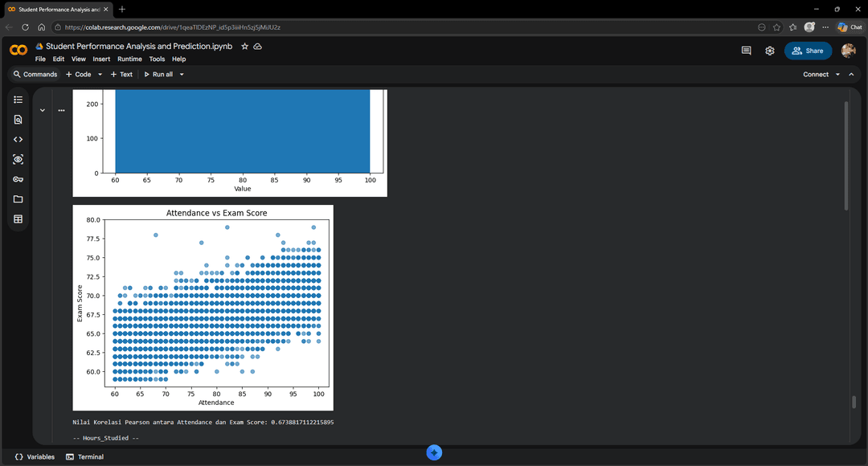
Task: Open Copilot Chat in browser
Action: [850, 27]
